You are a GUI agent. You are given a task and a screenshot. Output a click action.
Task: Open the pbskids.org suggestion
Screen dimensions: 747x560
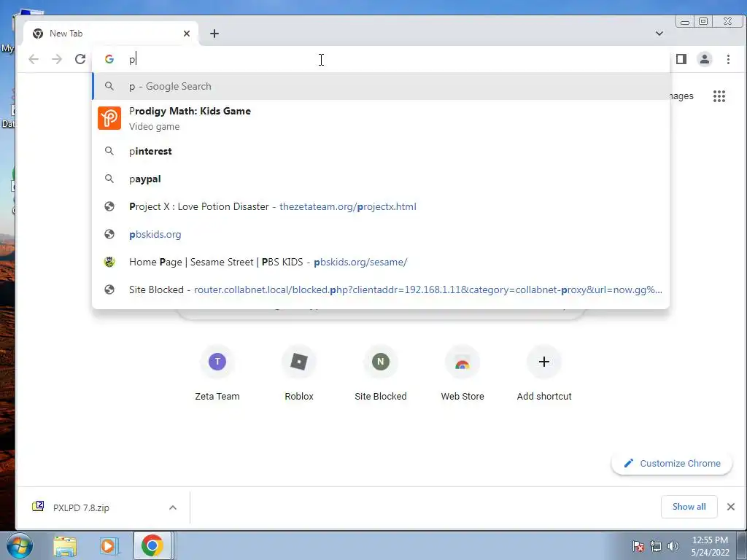coord(381,234)
